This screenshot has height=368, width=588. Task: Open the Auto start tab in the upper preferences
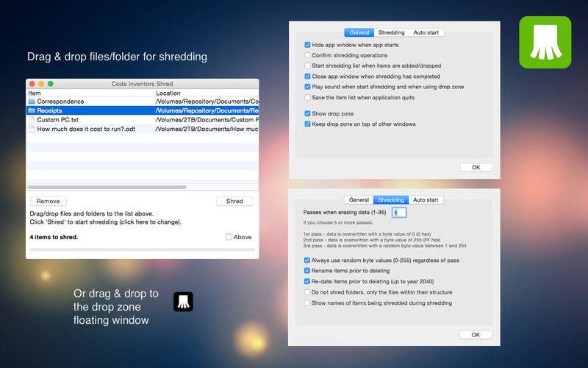[x=426, y=32]
